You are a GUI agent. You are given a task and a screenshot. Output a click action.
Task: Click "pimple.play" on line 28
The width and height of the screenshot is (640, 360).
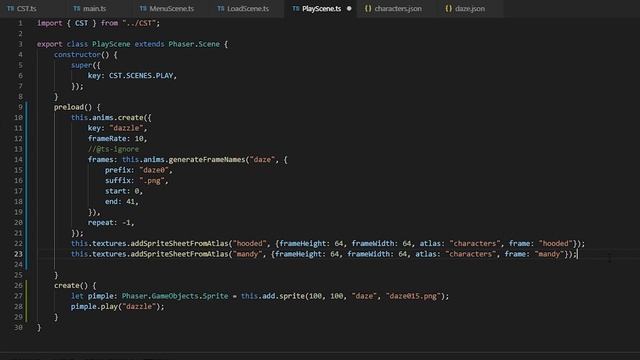pos(94,307)
